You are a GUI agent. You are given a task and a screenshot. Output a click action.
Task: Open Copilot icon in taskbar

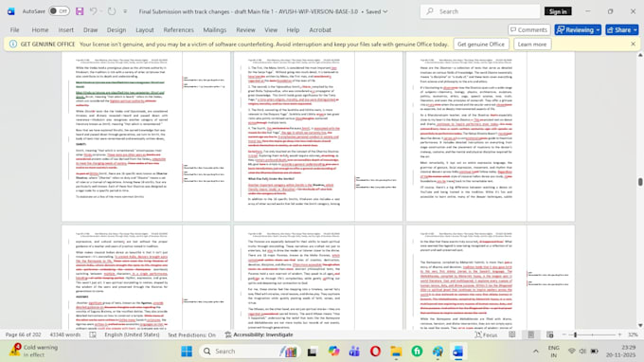[x=333, y=352]
